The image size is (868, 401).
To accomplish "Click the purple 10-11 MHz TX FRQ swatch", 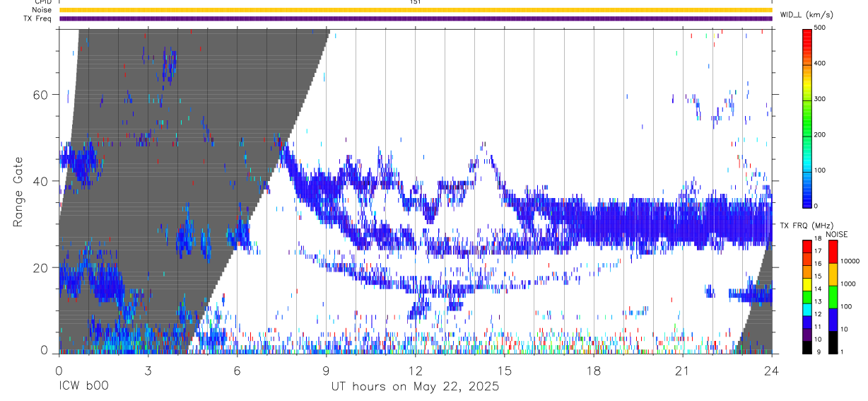I will 807,335.
